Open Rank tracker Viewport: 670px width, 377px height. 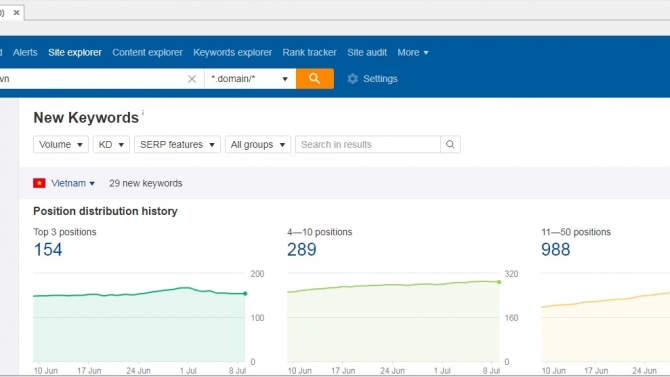pos(309,52)
